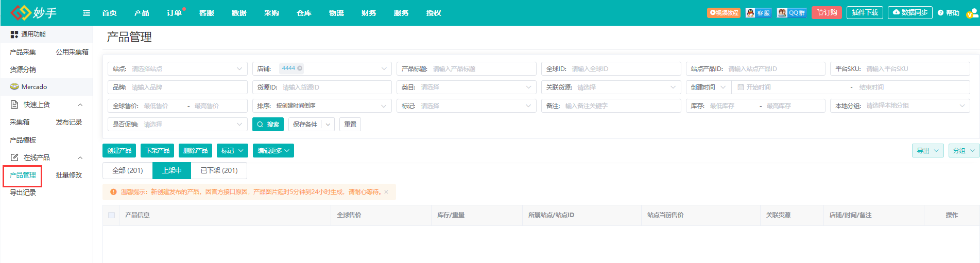Dismiss the orange warning tip banner
Viewport: 980px width, 263px height.
(x=386, y=192)
